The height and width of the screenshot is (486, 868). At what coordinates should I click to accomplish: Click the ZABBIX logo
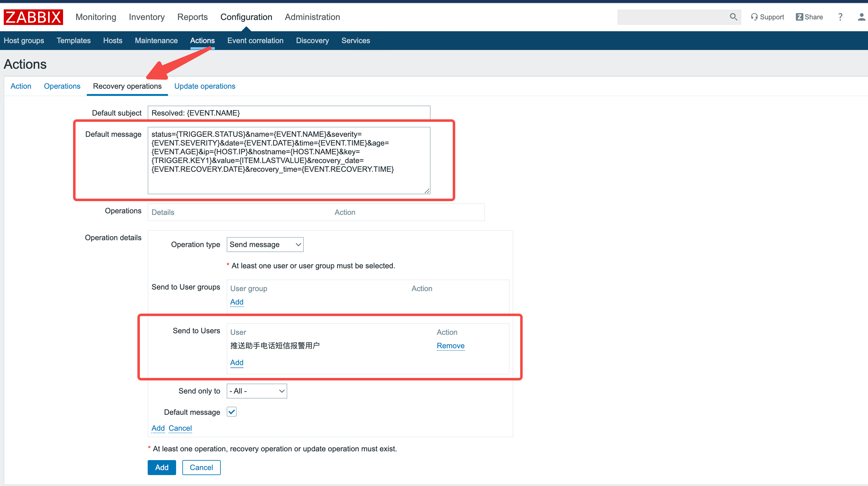tap(33, 17)
